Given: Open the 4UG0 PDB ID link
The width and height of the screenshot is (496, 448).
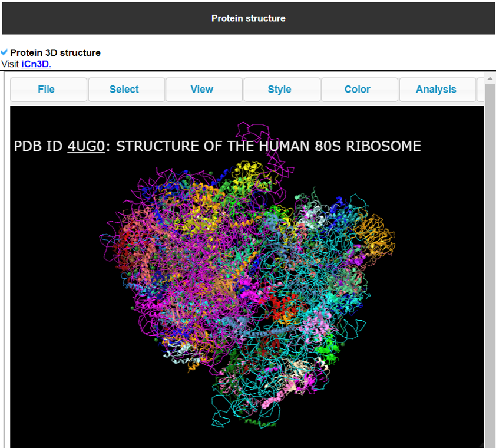Looking at the screenshot, I should (86, 146).
